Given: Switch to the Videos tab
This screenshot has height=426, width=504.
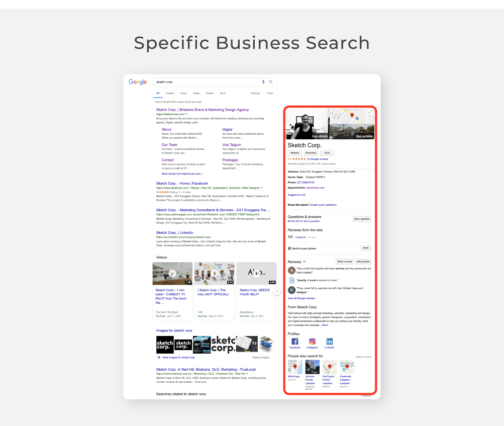Looking at the screenshot, I should [210, 94].
